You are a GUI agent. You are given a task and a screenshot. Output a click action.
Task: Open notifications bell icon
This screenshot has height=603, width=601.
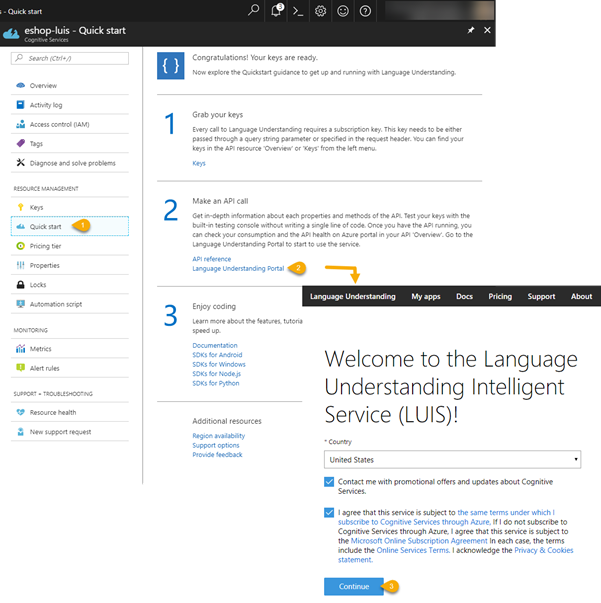[x=276, y=10]
